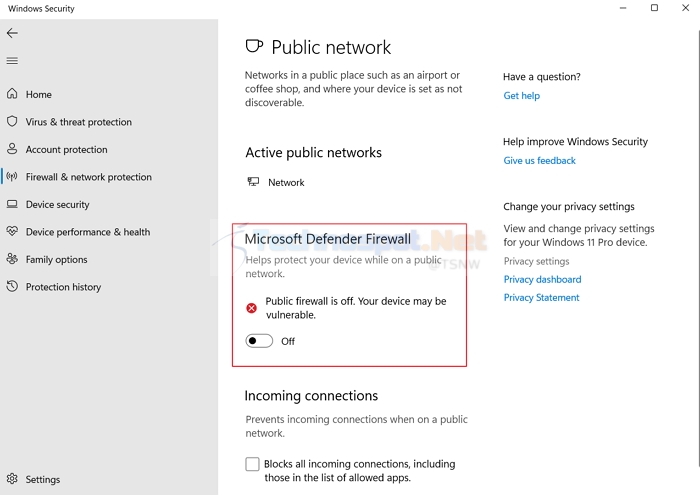Click the active network monitor icon
The width and height of the screenshot is (700, 495).
point(253,182)
